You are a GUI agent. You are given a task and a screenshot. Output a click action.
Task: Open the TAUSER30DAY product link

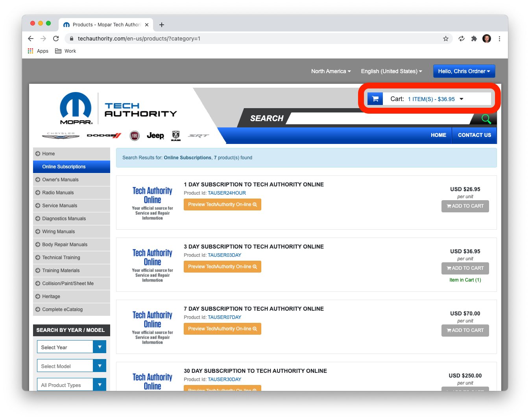pos(224,379)
